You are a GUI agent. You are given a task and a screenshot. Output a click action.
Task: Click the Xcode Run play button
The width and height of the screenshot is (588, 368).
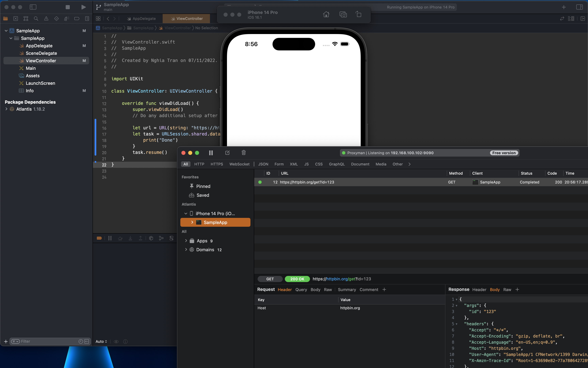83,7
